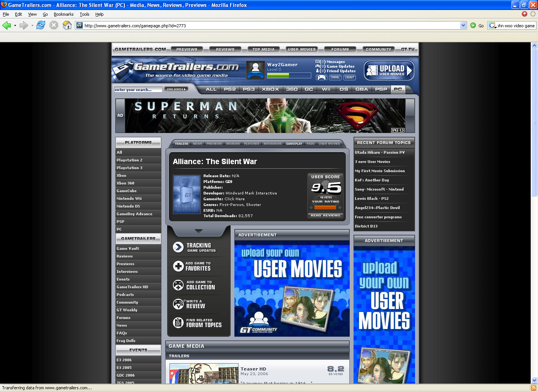The height and width of the screenshot is (392, 538).
Task: Open the back button history dropdown arrow
Action: [x=15, y=26]
